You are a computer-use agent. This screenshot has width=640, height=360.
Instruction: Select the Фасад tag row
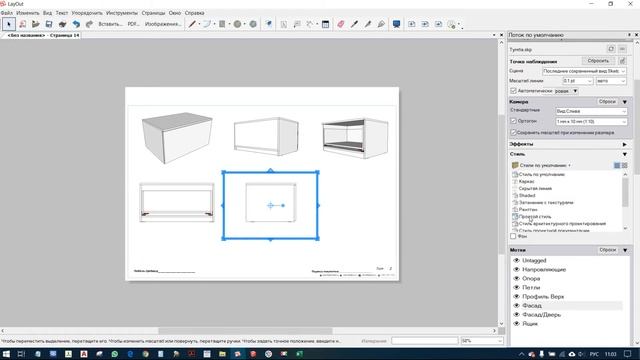point(567,305)
